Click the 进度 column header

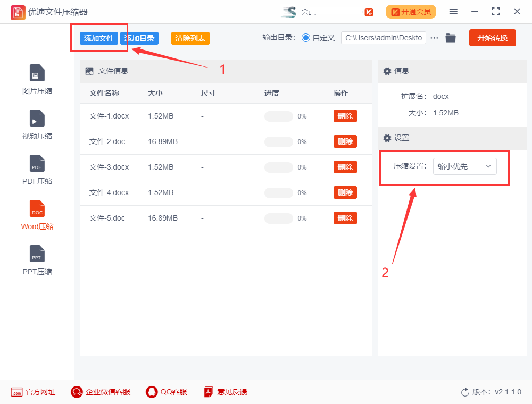(272, 93)
